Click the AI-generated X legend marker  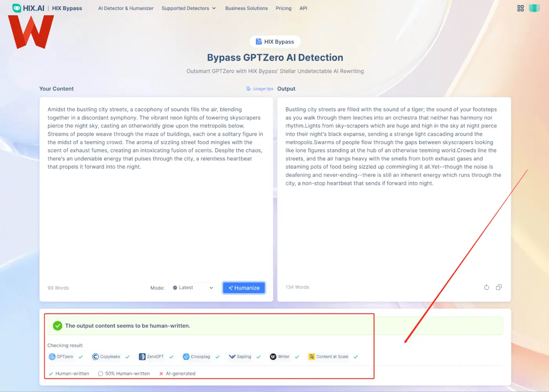pos(161,374)
